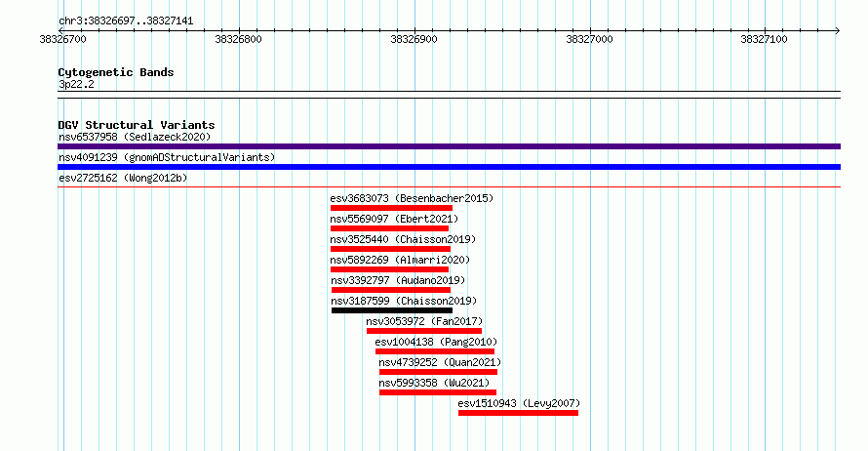Click the red bar under nsv3525440

tap(391, 249)
